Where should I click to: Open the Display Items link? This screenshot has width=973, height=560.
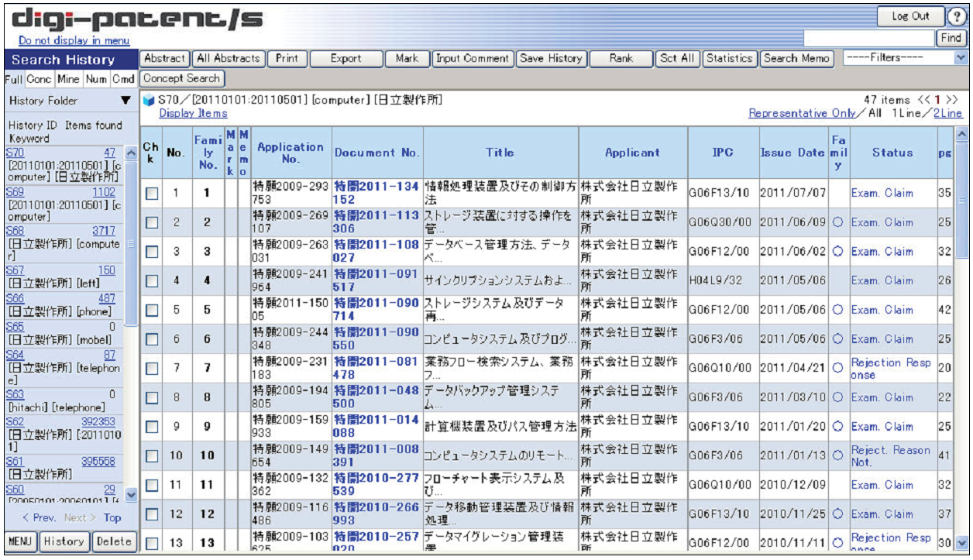194,113
